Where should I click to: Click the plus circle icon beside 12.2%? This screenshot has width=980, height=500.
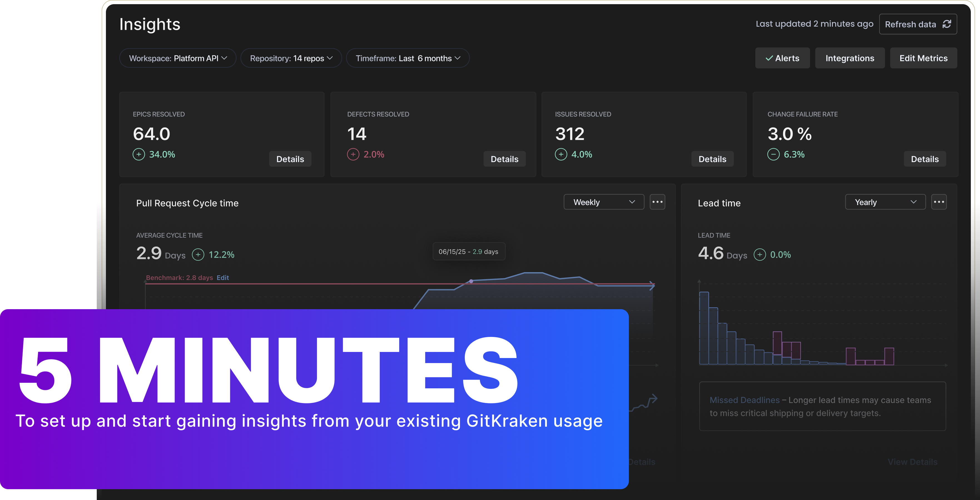click(x=198, y=254)
